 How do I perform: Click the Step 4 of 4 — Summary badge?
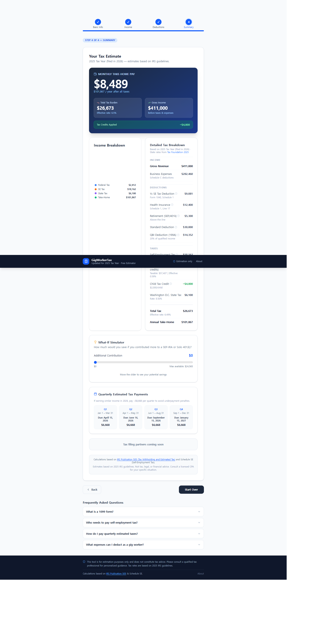click(100, 40)
